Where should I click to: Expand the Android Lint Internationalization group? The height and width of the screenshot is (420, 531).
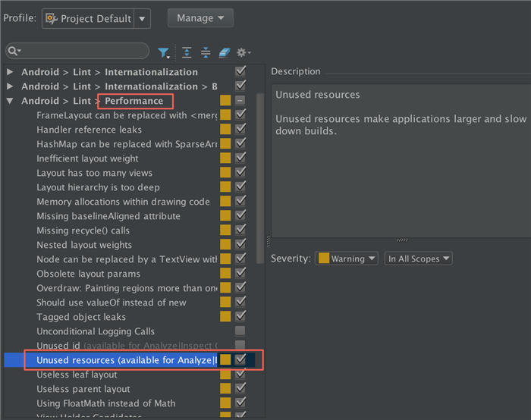click(x=10, y=72)
